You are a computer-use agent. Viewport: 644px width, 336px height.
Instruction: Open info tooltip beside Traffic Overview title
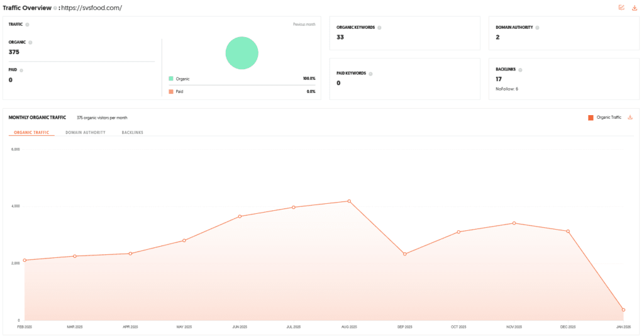55,8
